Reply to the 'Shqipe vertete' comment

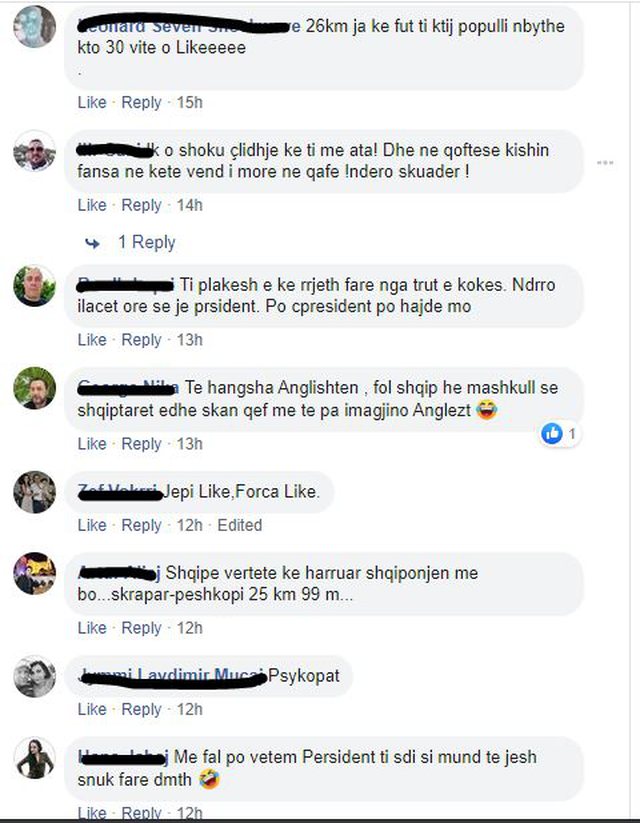pyautogui.click(x=141, y=628)
